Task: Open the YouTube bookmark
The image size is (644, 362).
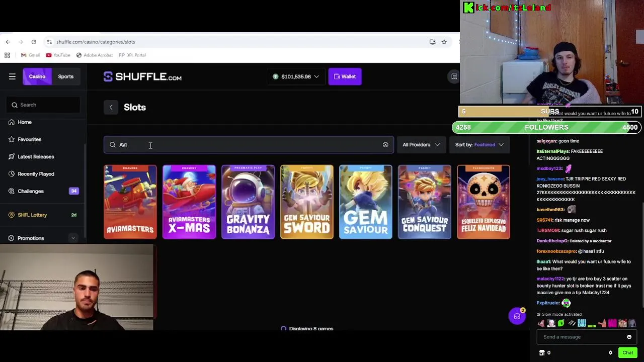Action: (58, 55)
